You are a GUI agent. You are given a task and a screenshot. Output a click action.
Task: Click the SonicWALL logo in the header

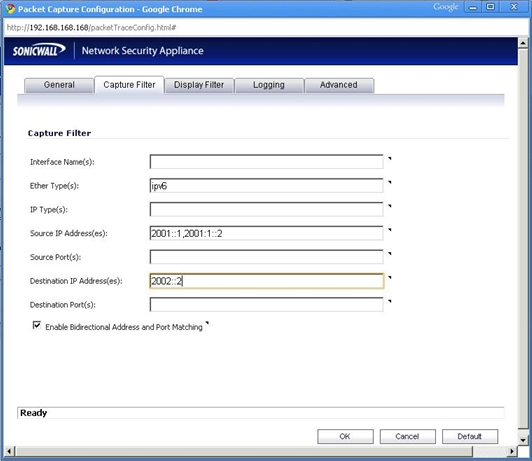(39, 51)
